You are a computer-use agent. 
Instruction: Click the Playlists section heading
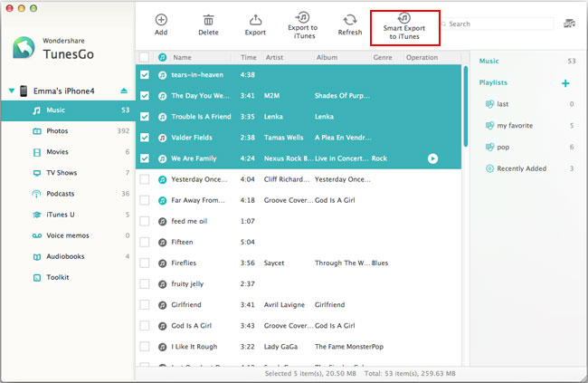coord(493,82)
